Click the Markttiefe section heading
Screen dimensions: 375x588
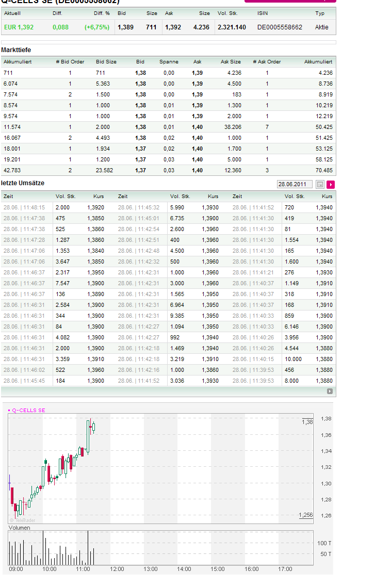tap(16, 50)
